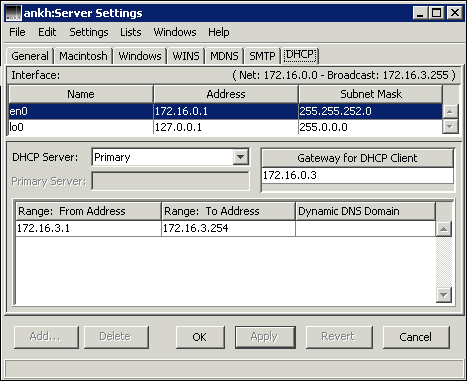Click the gateway 172.16.0.3 field
Screen dimensions: 467x381
click(357, 175)
